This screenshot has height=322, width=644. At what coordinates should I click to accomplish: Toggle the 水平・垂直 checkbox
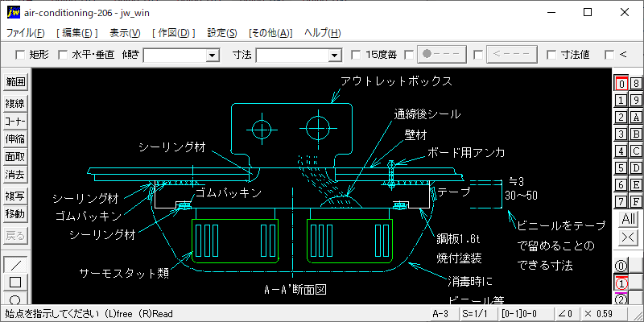(63, 55)
